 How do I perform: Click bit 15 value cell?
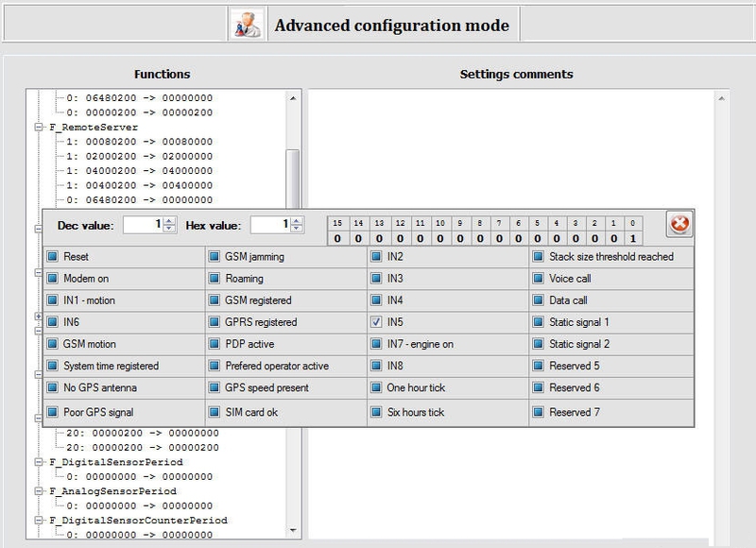(337, 238)
